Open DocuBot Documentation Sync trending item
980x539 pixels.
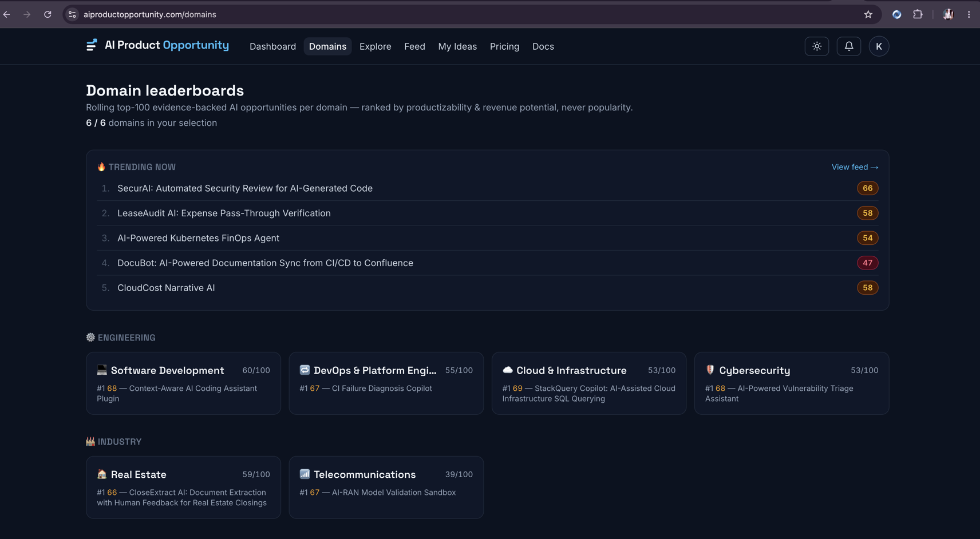click(265, 263)
